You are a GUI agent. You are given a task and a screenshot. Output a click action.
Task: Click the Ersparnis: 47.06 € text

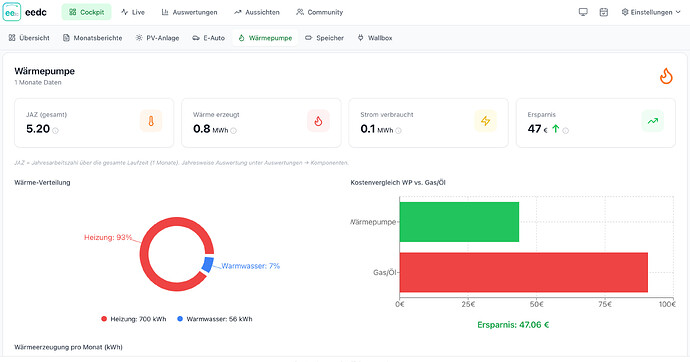[513, 325]
